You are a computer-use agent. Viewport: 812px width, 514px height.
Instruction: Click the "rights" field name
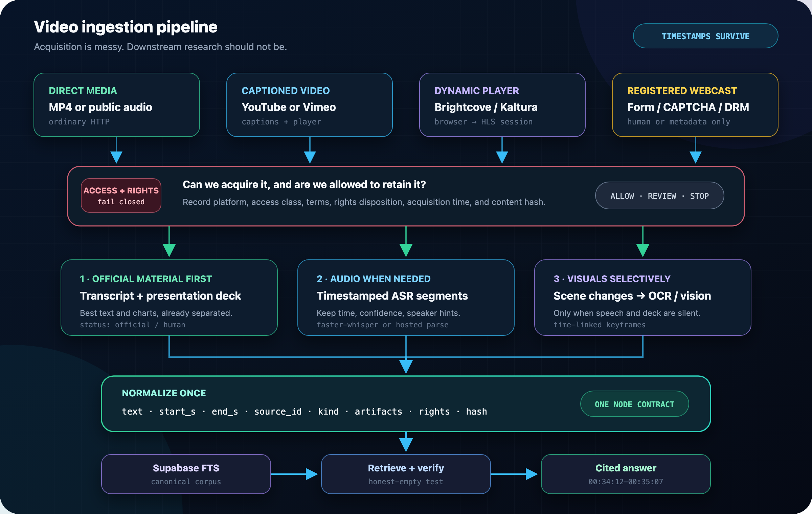coord(434,412)
